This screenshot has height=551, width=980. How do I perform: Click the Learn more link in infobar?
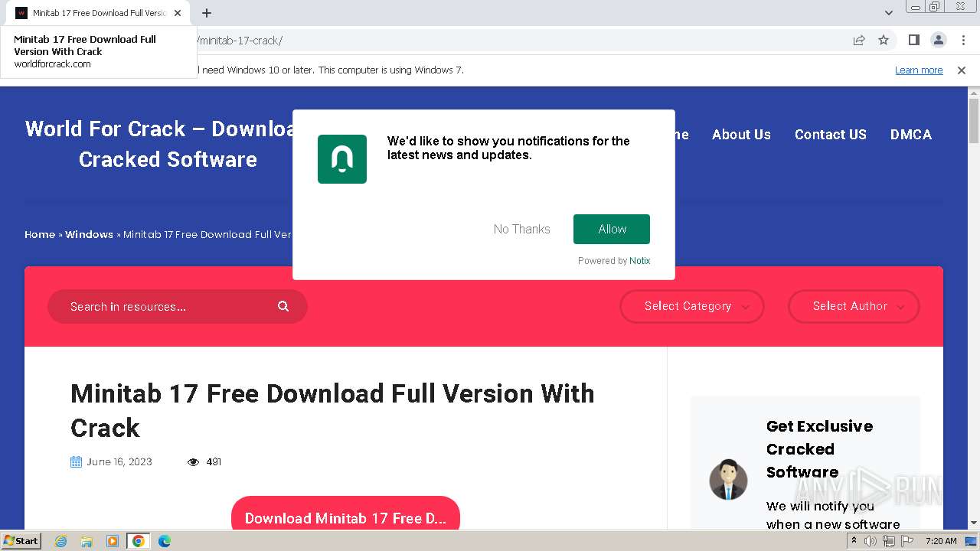(x=919, y=70)
